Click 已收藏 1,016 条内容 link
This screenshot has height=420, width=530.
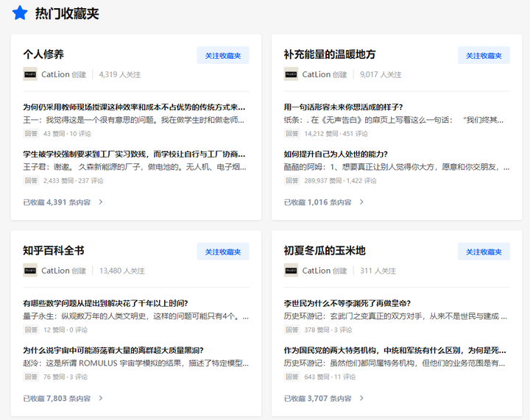point(318,202)
